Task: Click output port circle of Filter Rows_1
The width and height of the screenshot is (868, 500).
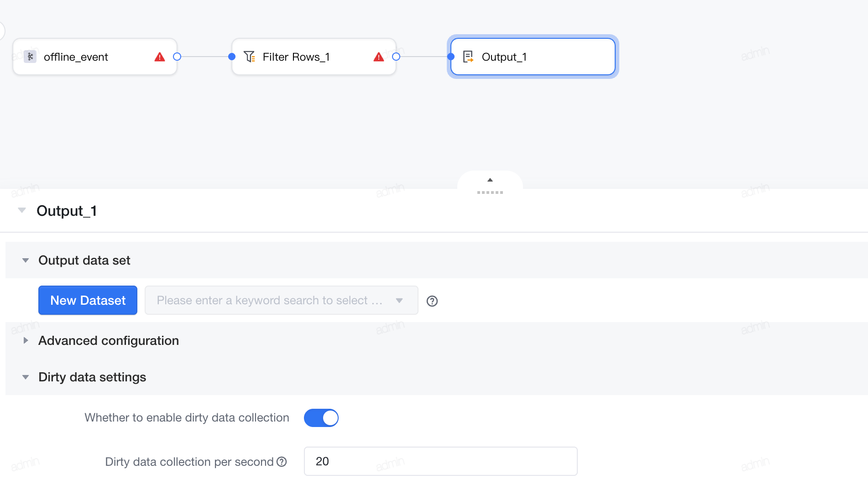Action: (x=396, y=57)
